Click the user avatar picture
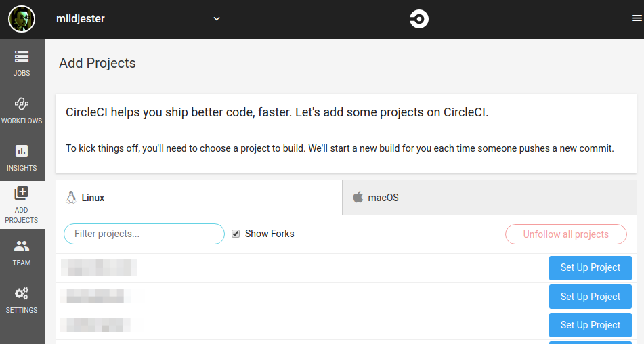This screenshot has height=344, width=644. click(x=22, y=19)
